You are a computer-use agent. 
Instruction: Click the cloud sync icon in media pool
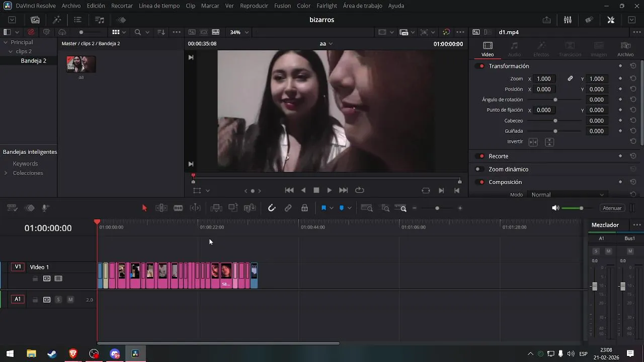[x=62, y=32]
